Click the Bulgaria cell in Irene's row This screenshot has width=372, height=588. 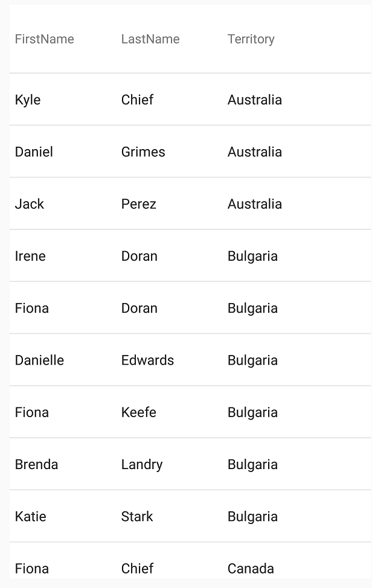(x=252, y=256)
